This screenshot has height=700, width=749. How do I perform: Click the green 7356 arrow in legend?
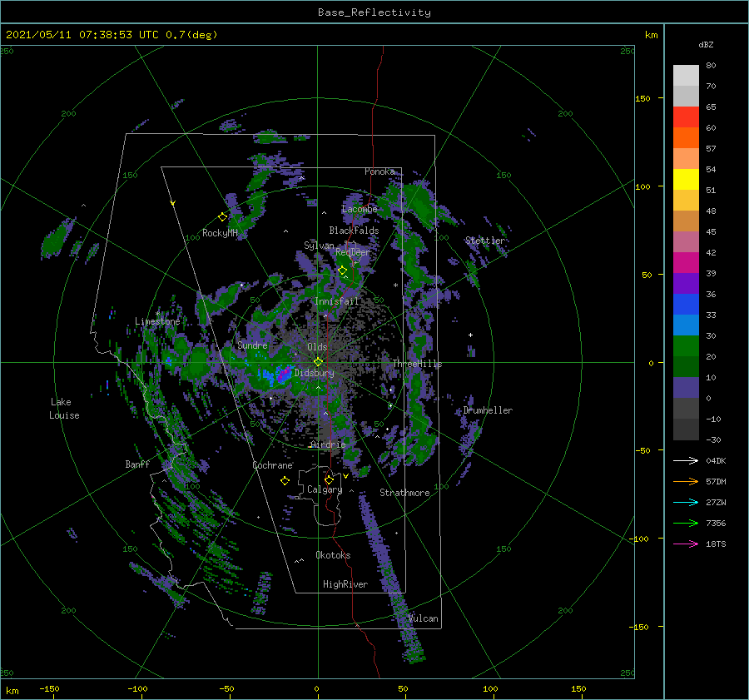point(686,524)
